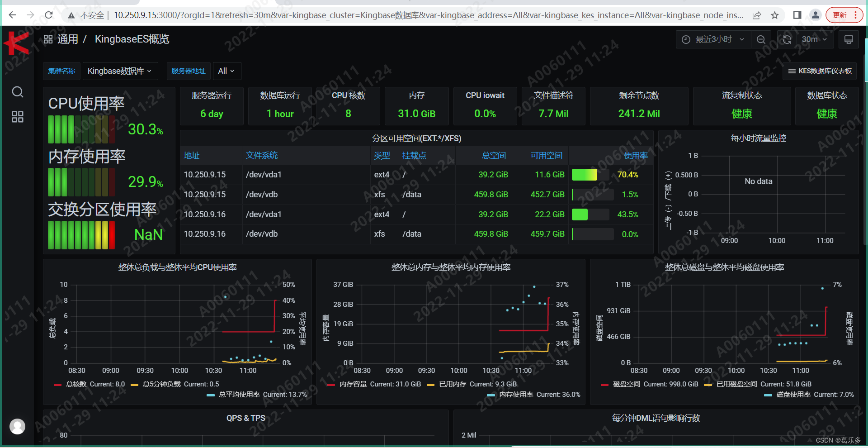Click the KingbaseES概览 dashboard title
Viewport: 868px width, 448px height.
(132, 39)
